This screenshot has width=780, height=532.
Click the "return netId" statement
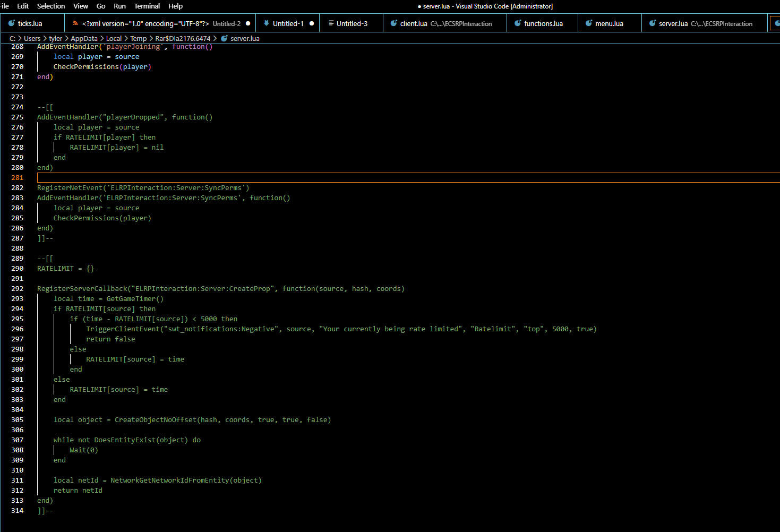(78, 491)
